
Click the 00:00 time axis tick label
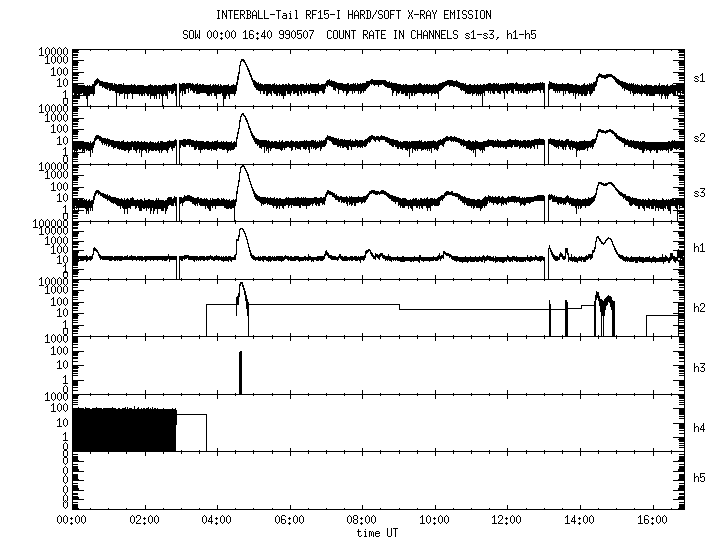tap(70, 521)
